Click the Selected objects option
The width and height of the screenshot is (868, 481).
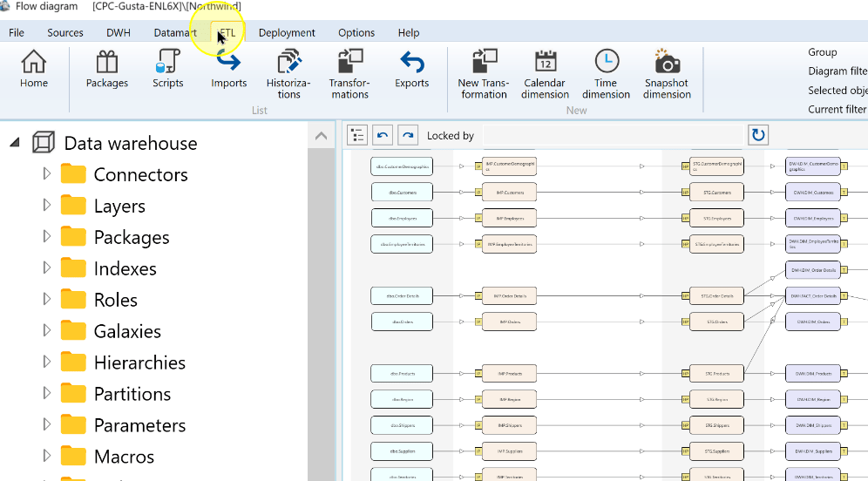(837, 91)
